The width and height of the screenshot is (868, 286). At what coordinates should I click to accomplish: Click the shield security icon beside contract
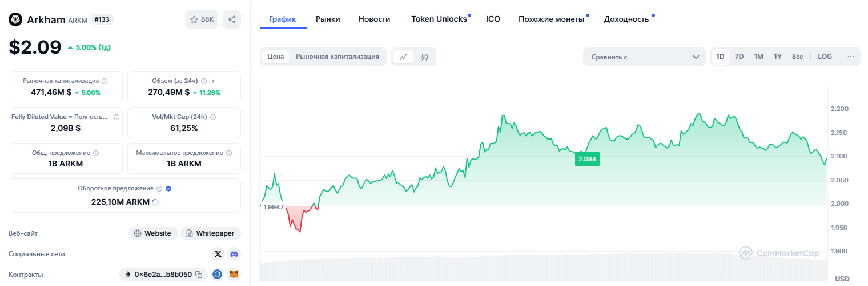click(x=217, y=275)
